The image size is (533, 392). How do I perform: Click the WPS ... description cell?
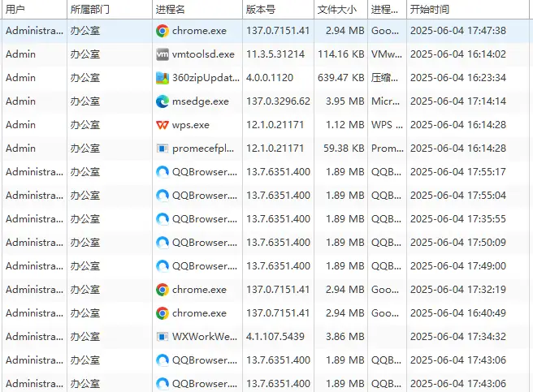[387, 125]
